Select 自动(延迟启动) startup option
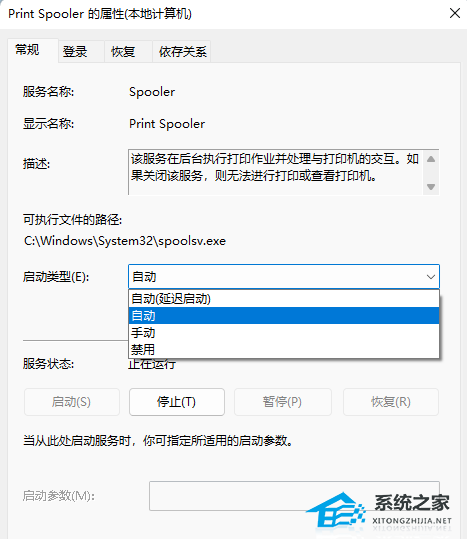467x539 pixels. (284, 299)
